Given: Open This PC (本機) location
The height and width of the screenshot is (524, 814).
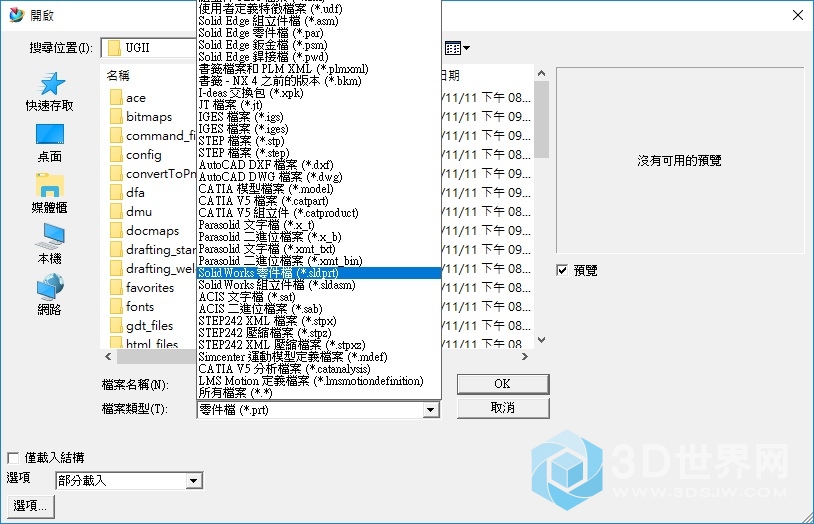Looking at the screenshot, I should click(50, 244).
